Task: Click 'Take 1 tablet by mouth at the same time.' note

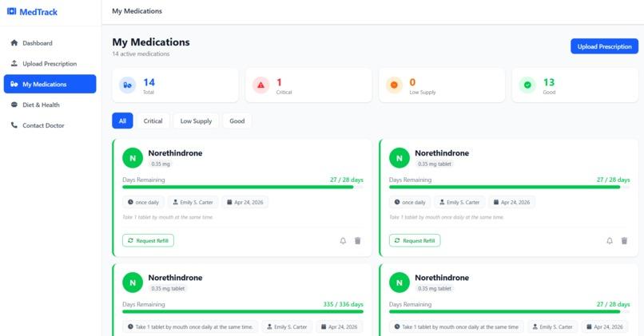Action: tap(168, 217)
